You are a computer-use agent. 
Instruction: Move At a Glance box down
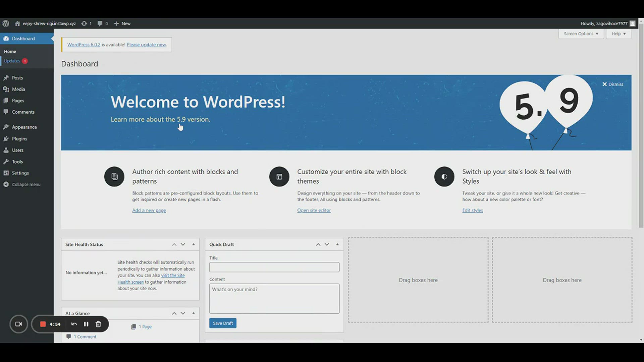click(183, 313)
